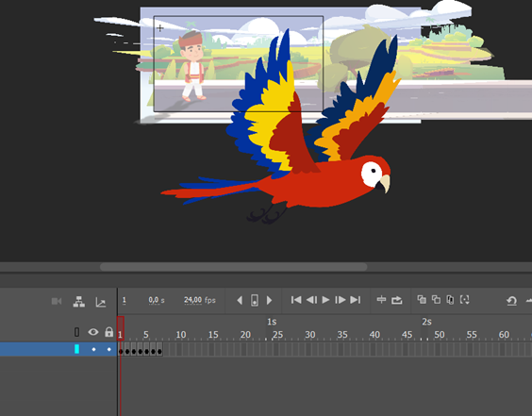Click the Add Camera icon

coord(57,301)
